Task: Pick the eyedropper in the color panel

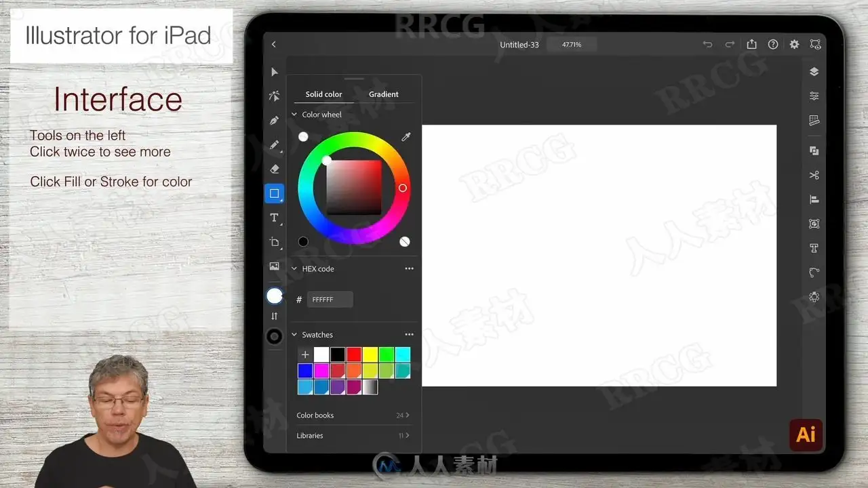Action: click(x=406, y=137)
